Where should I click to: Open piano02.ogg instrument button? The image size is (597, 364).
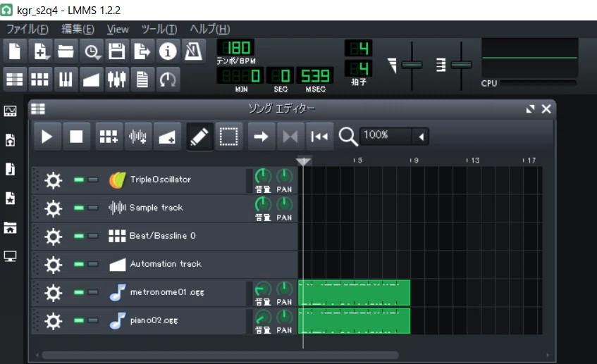coord(175,320)
